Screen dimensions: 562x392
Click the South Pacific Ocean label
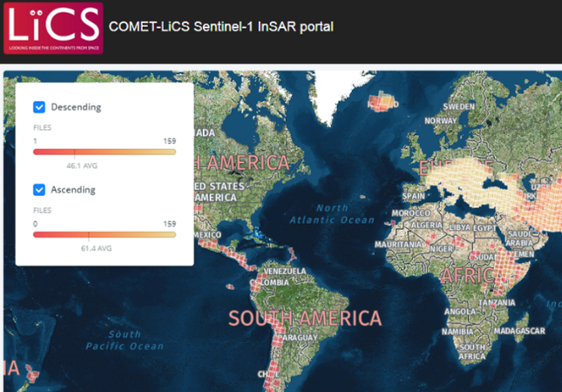pyautogui.click(x=125, y=340)
